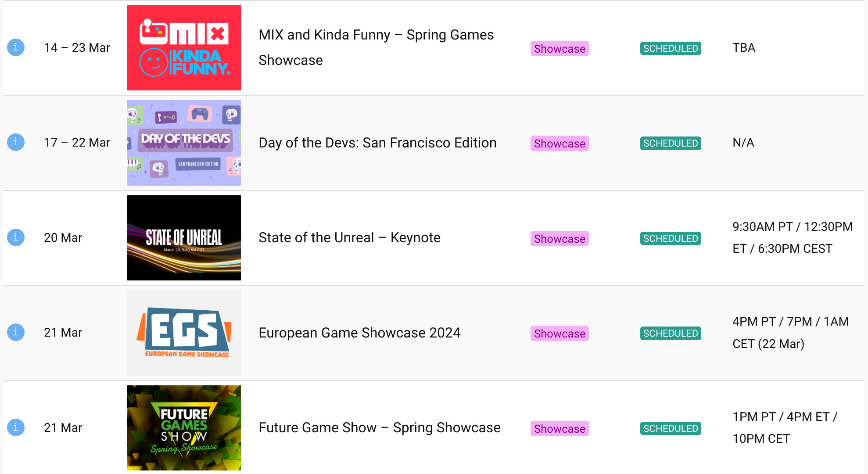This screenshot has width=868, height=474.
Task: Open the EGS European Game Showcase thumbnail
Action: (184, 333)
